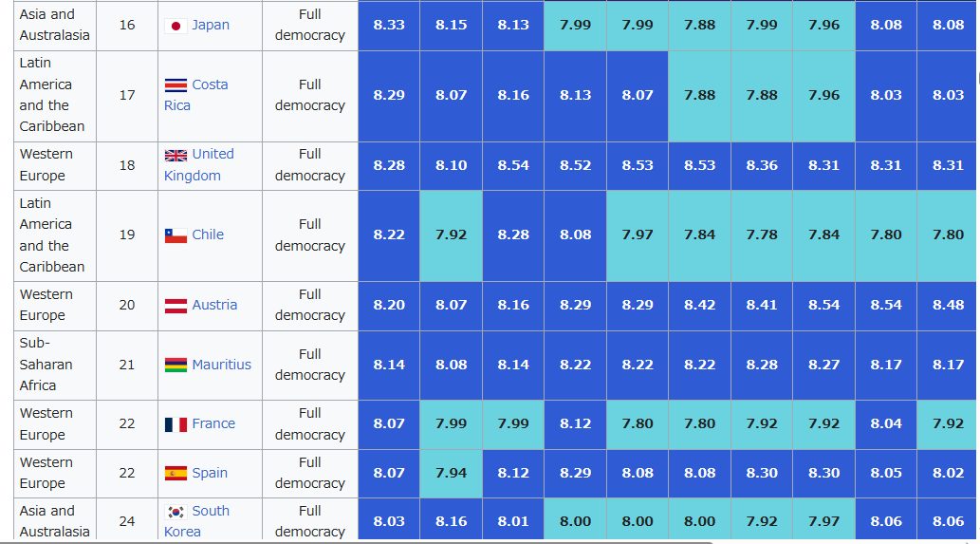Open the Japan country link
The height and width of the screenshot is (544, 980).
coord(211,25)
